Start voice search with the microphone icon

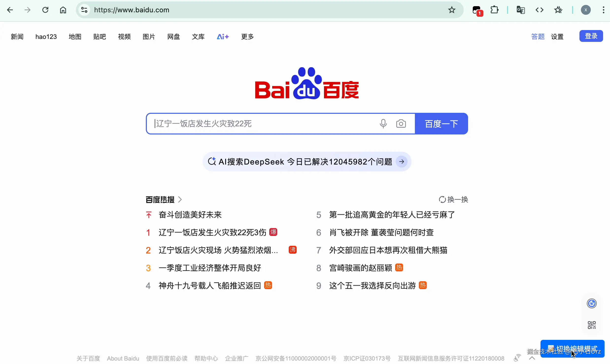point(383,124)
